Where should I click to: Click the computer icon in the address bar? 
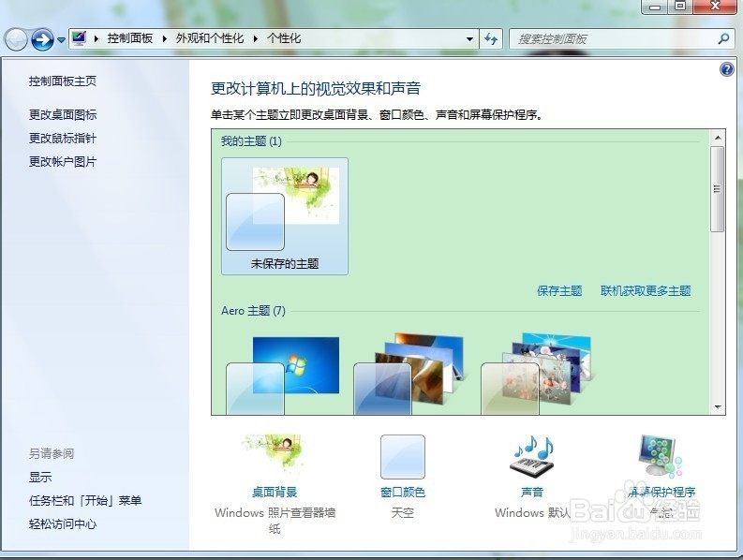click(x=79, y=38)
